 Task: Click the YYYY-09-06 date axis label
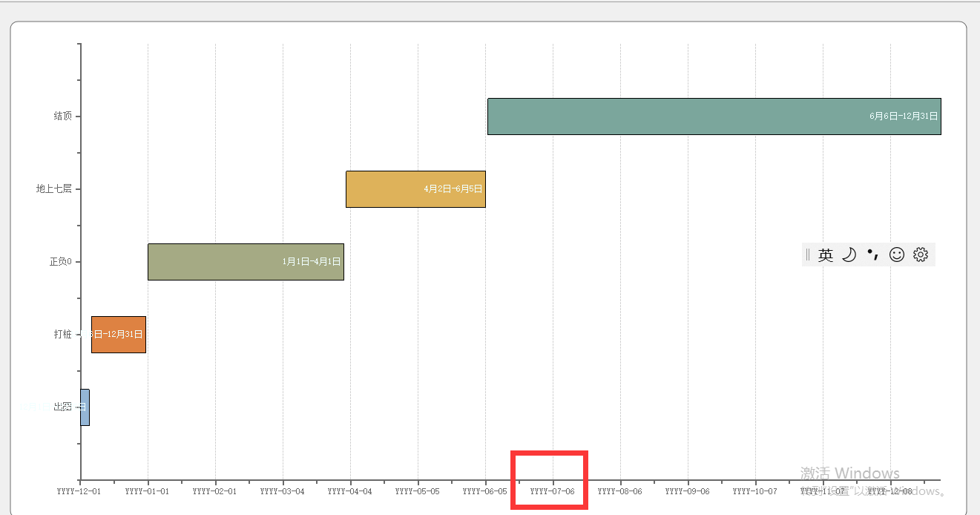point(687,491)
